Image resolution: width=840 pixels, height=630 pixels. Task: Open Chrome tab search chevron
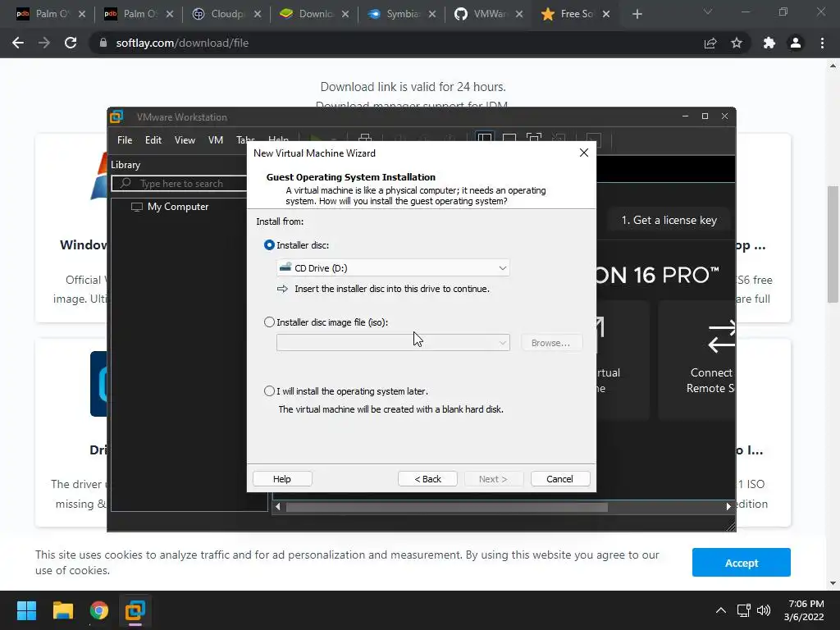point(708,11)
